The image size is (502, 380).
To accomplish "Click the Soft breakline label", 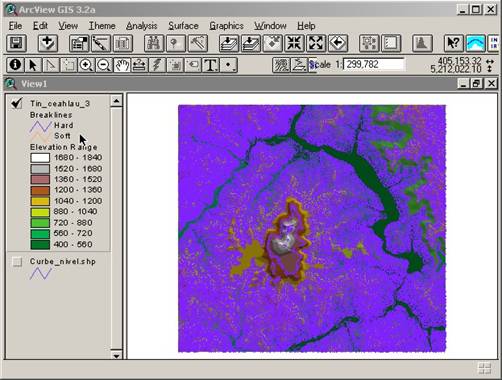I will coord(62,136).
